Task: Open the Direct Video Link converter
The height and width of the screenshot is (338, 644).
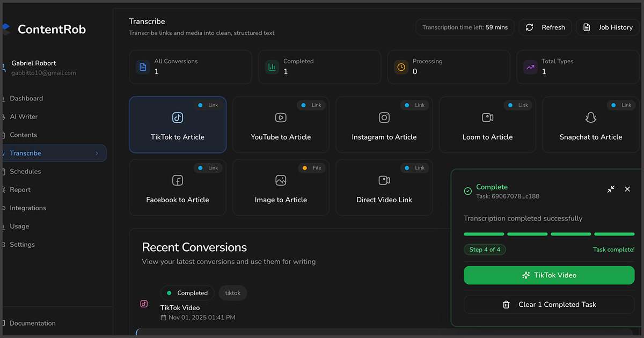Action: [384, 187]
